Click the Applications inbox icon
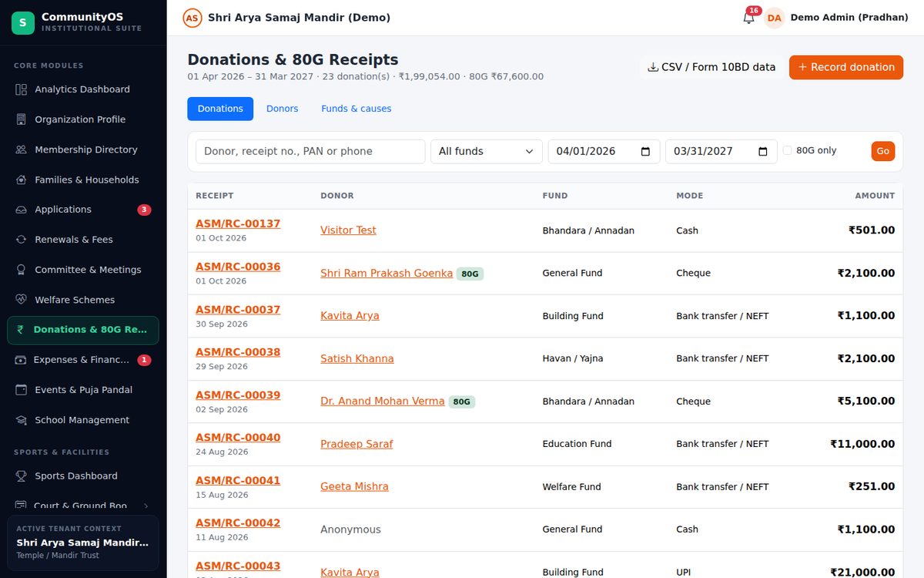 [x=22, y=210]
